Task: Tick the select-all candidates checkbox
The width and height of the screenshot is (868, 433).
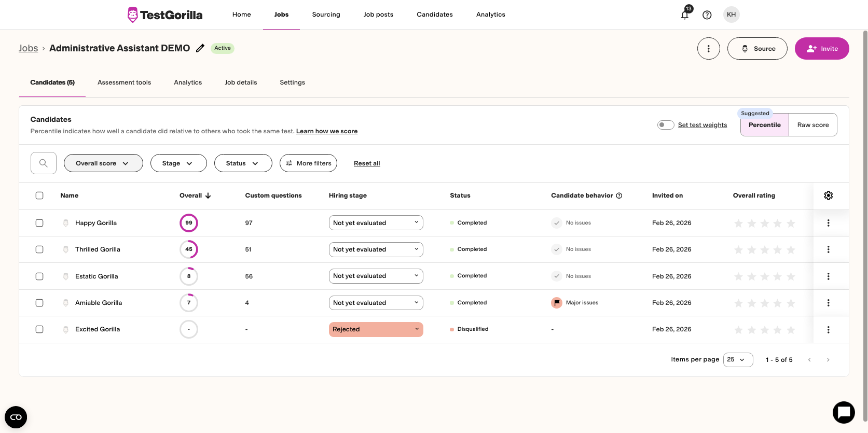Action: 39,195
